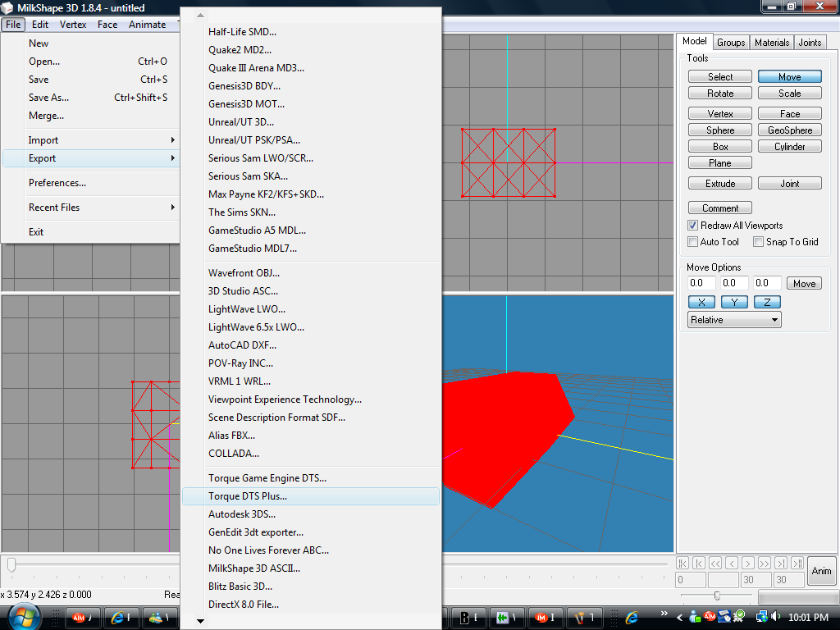The width and height of the screenshot is (840, 630).
Task: Click the small speed slider below frame fields
Action: [x=717, y=596]
